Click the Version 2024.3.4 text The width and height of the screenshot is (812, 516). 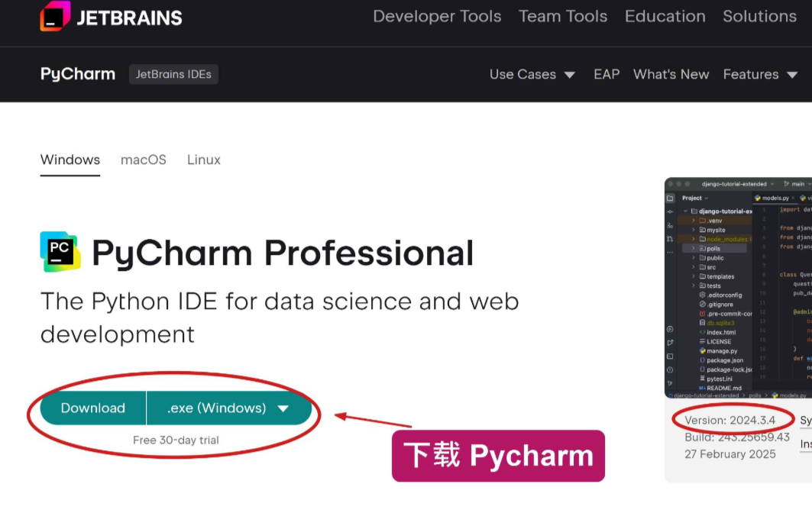click(x=730, y=421)
